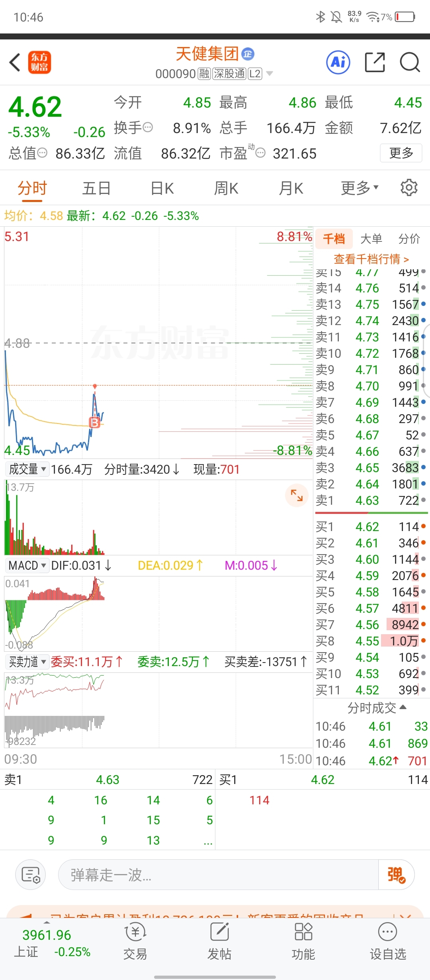The width and height of the screenshot is (430, 980).
Task: Select the 买4 4.59 order row
Action: pyautogui.click(x=371, y=576)
